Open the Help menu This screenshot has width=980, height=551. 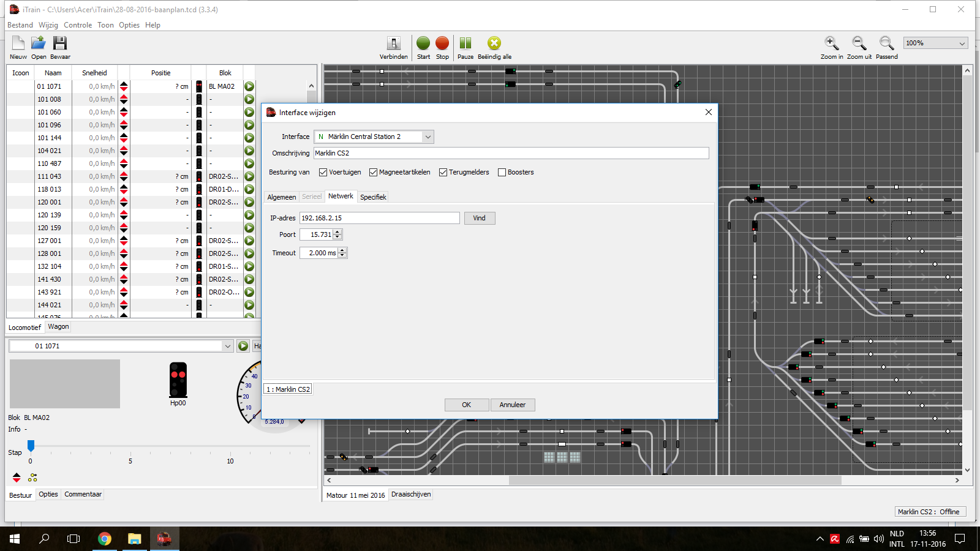click(153, 25)
